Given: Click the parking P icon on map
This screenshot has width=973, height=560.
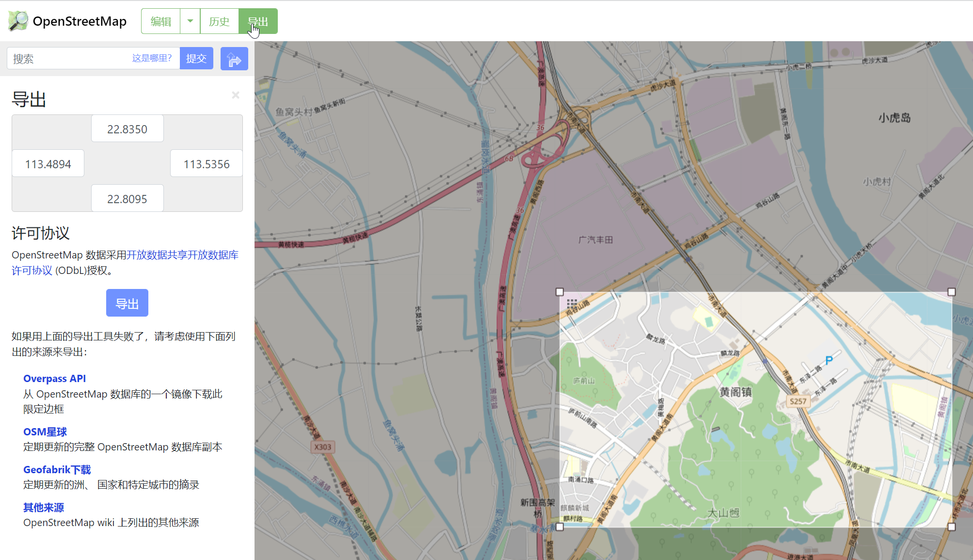Looking at the screenshot, I should [x=829, y=360].
